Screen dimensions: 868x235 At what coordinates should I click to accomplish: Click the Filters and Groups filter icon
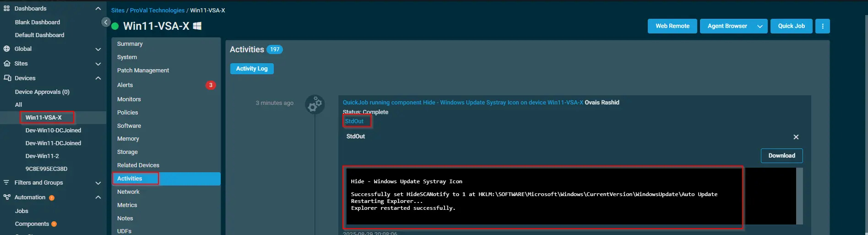click(x=6, y=182)
